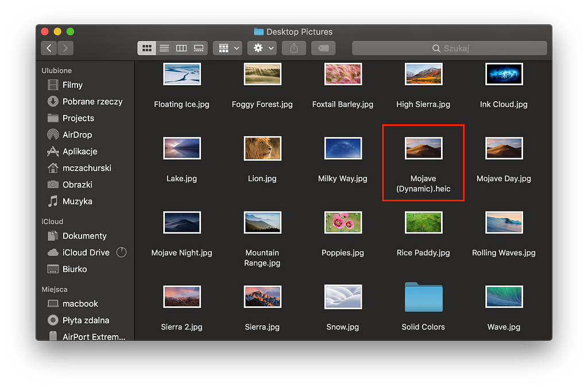Select the Sierra.jpg thumbnail

[262, 297]
